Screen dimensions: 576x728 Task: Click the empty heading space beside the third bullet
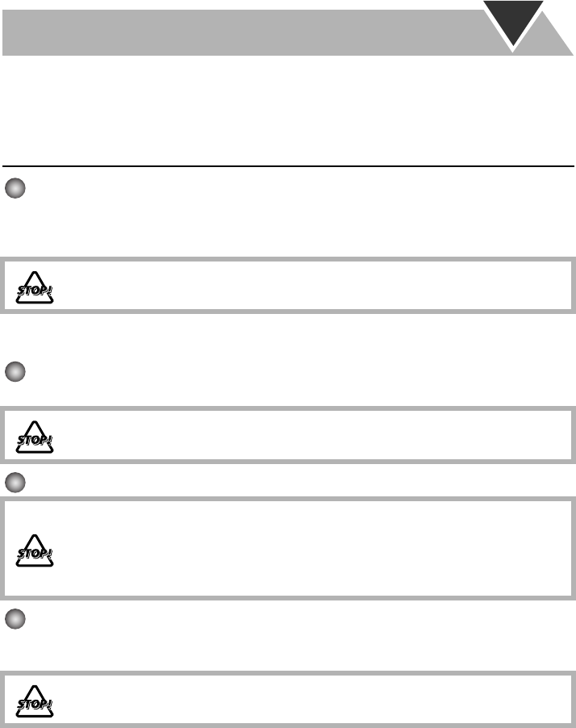[x=242, y=482]
